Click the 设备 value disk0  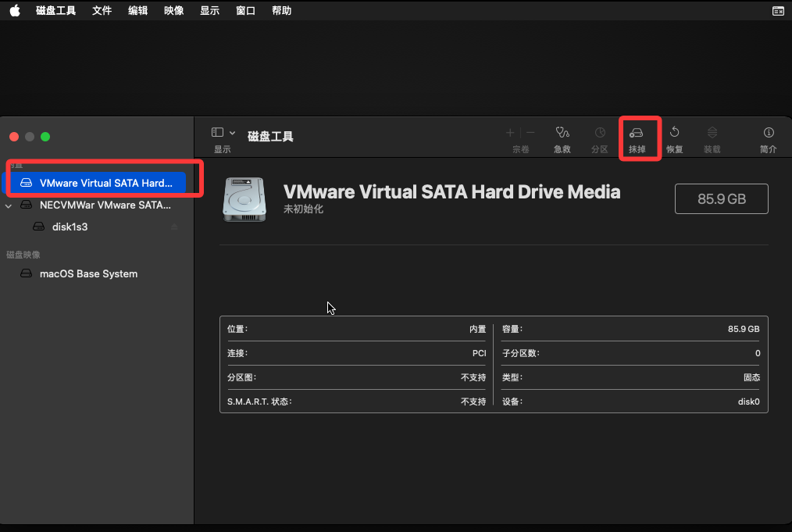(x=748, y=402)
